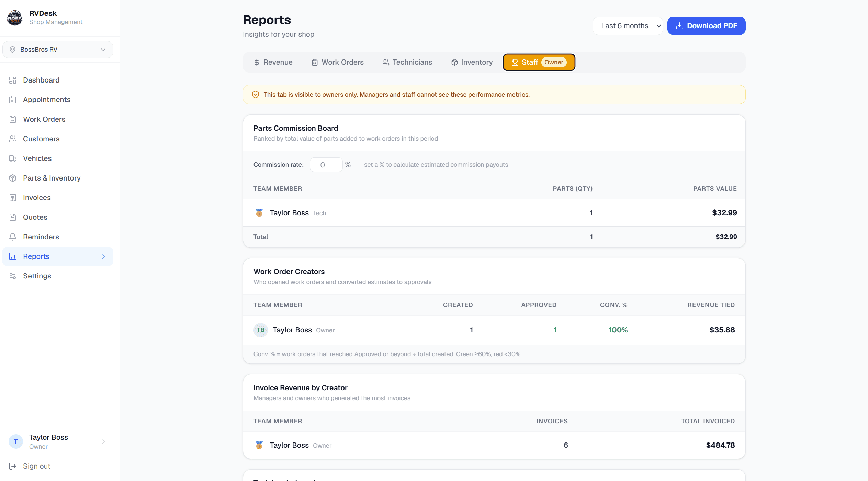Screen dimensions: 868x481
Task: Click the 100% conversion value
Action: click(618, 330)
